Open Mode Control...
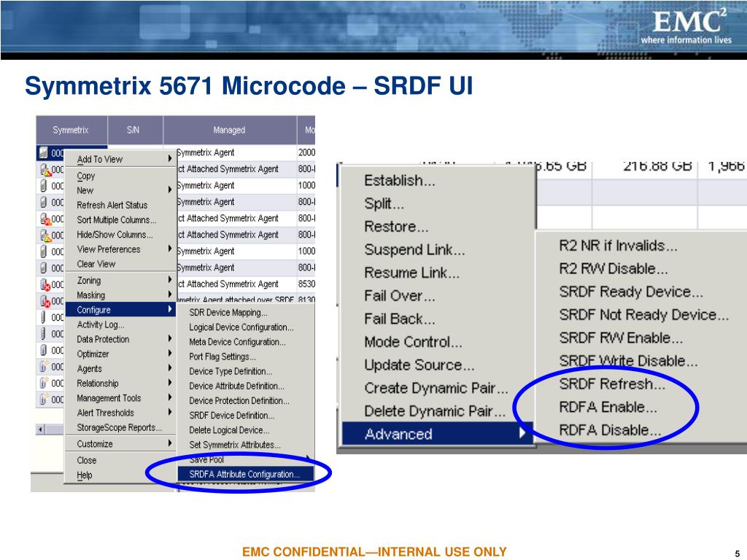 [x=438, y=342]
